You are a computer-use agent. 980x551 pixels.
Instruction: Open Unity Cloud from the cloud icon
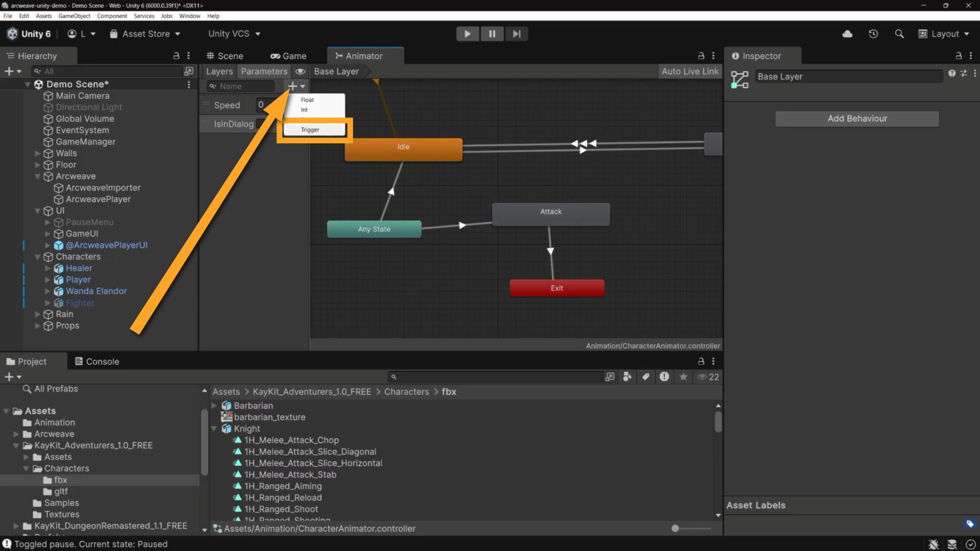click(847, 34)
